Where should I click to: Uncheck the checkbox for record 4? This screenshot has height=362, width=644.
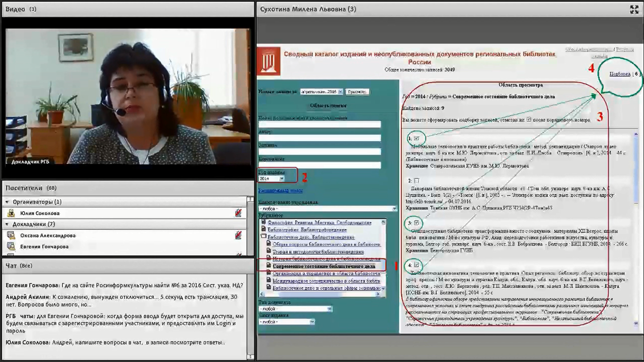click(416, 265)
